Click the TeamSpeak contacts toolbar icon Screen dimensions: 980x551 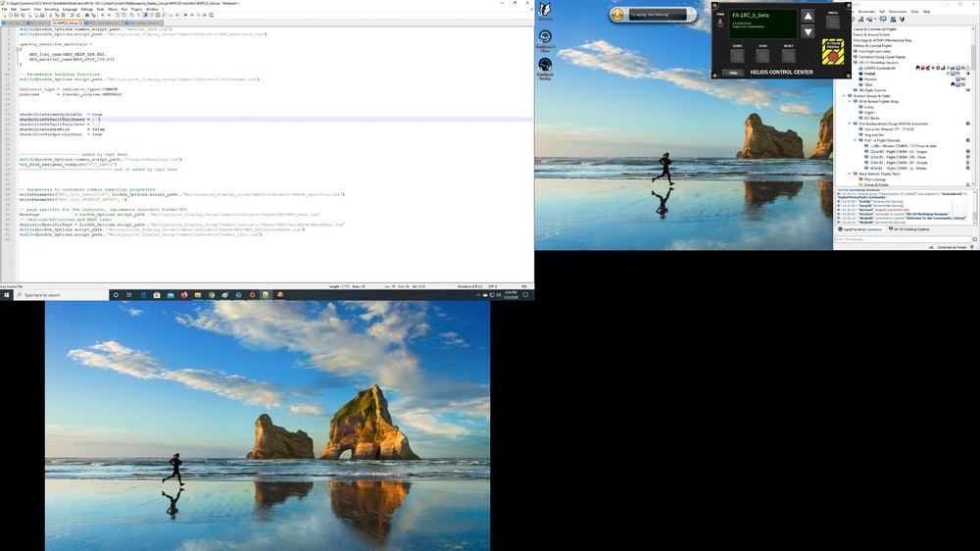pyautogui.click(x=893, y=20)
